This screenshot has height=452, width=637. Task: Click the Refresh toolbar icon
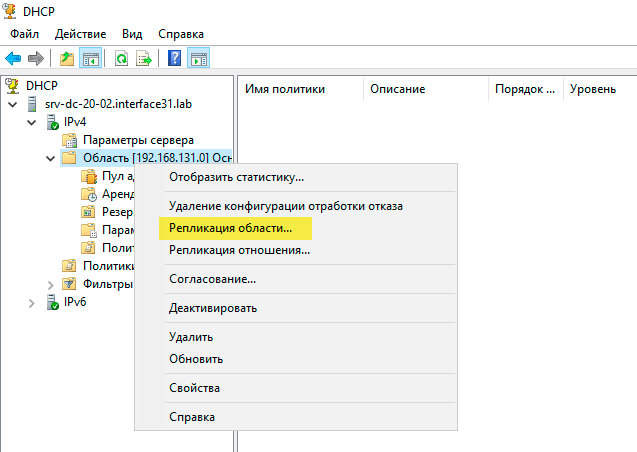121,58
